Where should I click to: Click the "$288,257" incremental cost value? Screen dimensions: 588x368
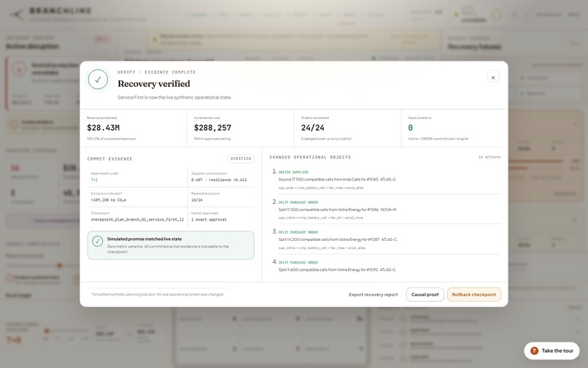(212, 128)
